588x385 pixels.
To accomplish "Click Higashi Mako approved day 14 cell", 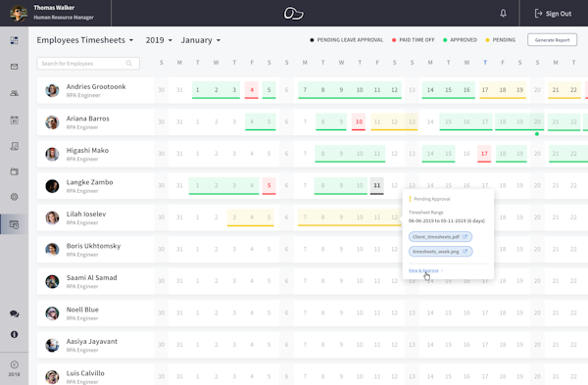I will pos(430,154).
